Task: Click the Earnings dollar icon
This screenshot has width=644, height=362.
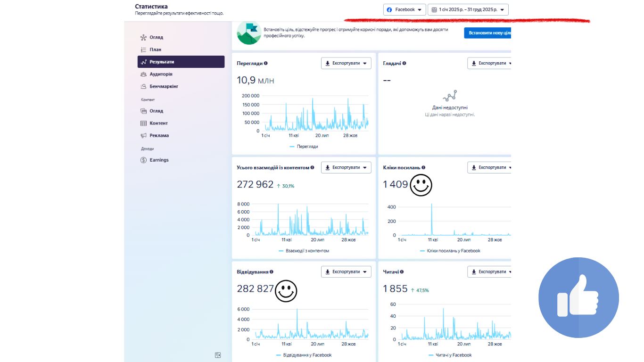Action: 144,160
